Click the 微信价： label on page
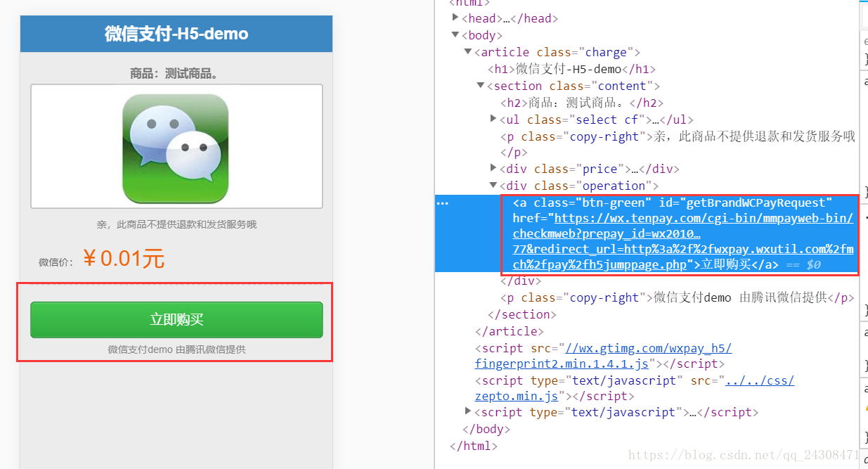 point(56,262)
